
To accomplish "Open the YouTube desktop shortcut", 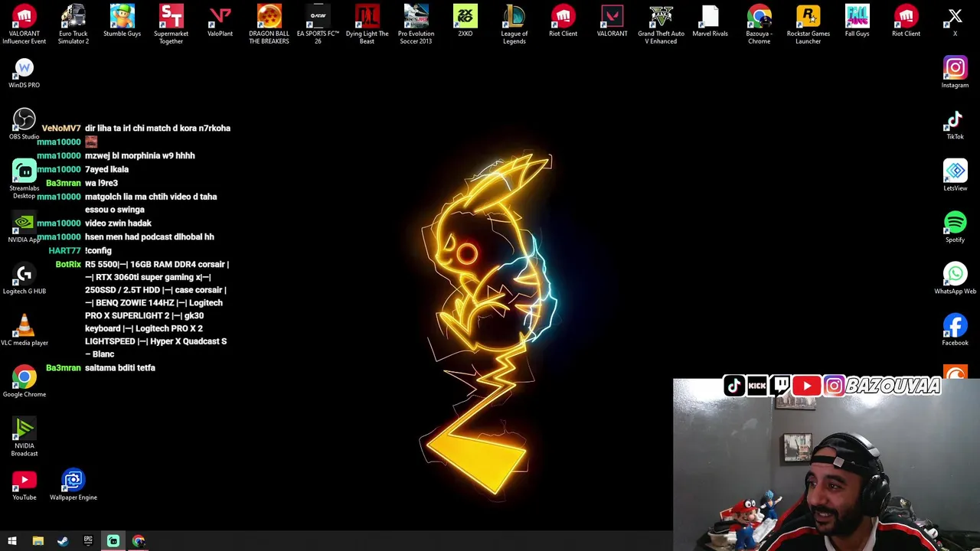I will pos(24,484).
